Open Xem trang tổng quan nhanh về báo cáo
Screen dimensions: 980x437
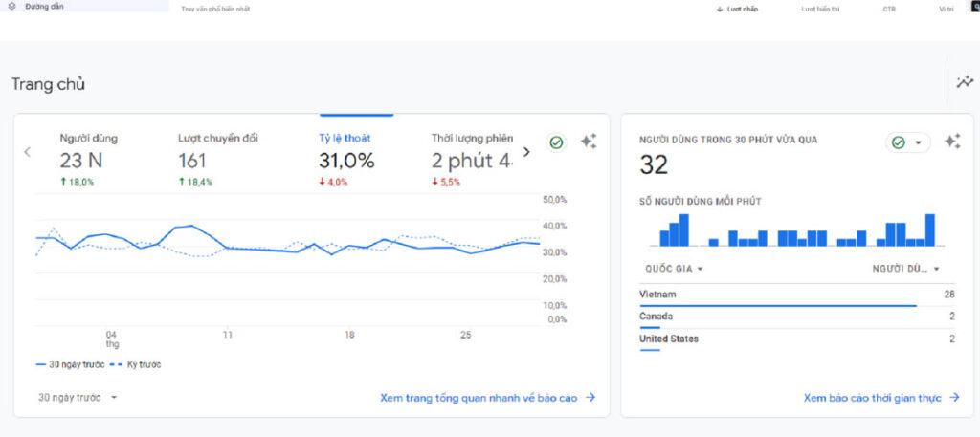(487, 397)
